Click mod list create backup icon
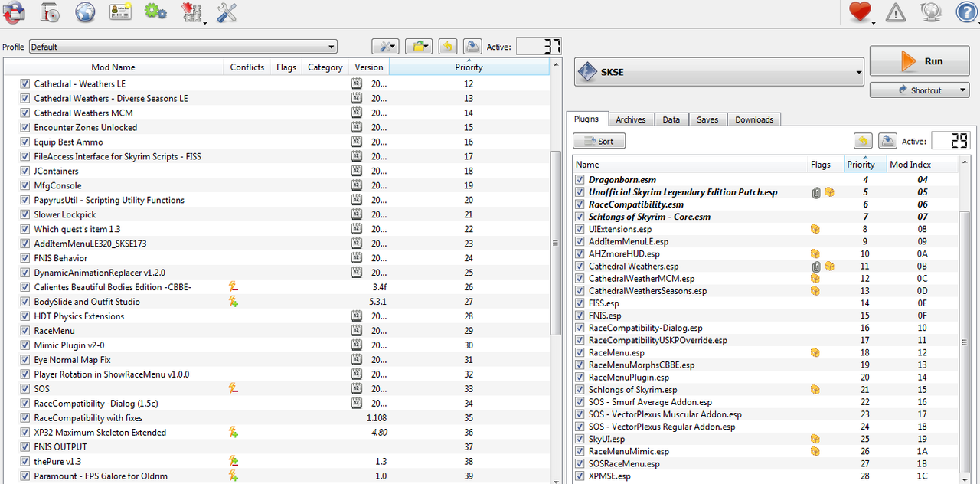 click(472, 47)
